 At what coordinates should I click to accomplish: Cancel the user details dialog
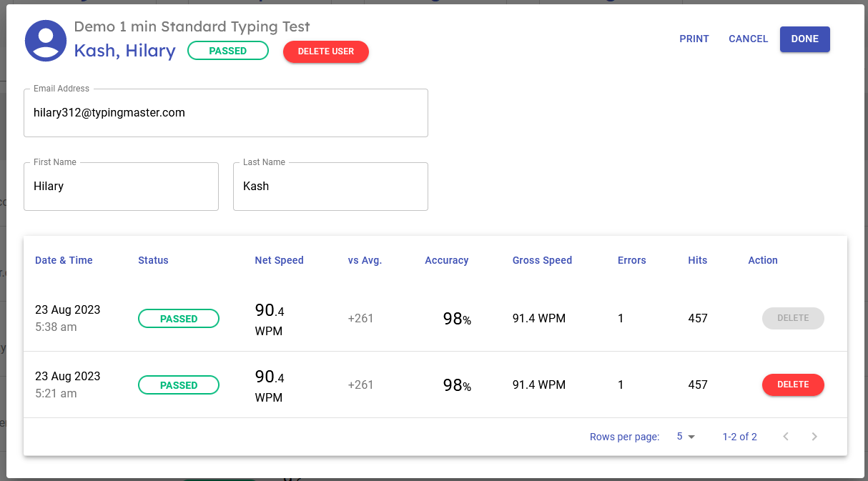click(x=748, y=39)
